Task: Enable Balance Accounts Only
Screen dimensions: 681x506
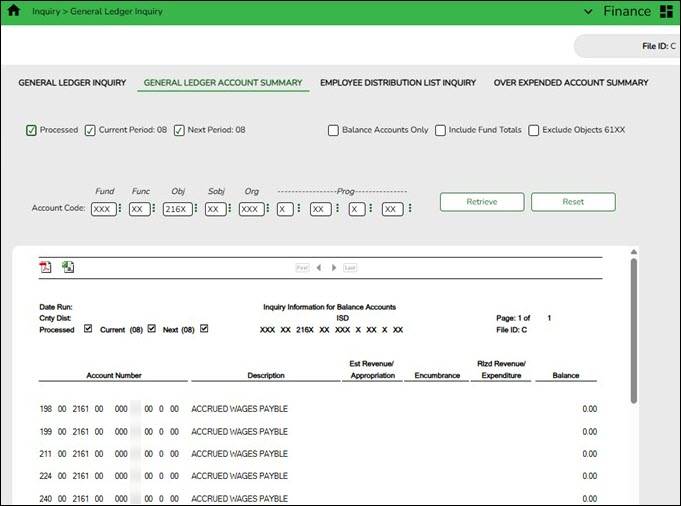Action: tap(333, 130)
